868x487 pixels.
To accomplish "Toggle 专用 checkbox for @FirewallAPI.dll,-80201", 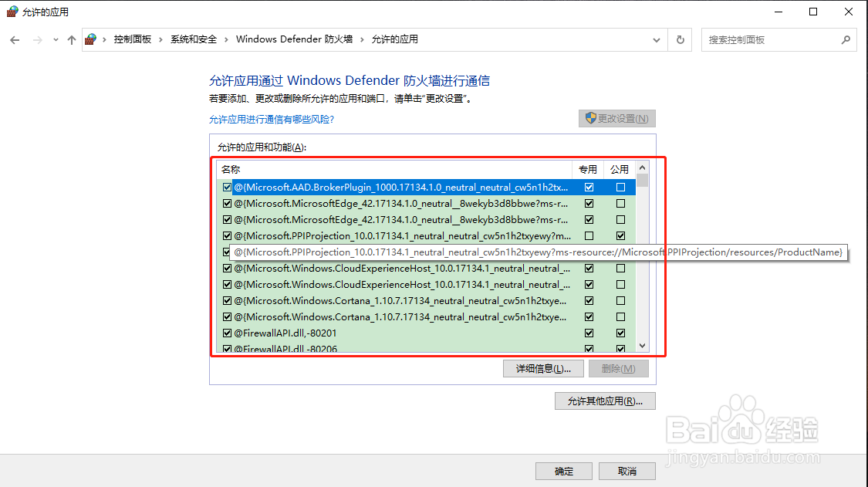I will [x=589, y=333].
